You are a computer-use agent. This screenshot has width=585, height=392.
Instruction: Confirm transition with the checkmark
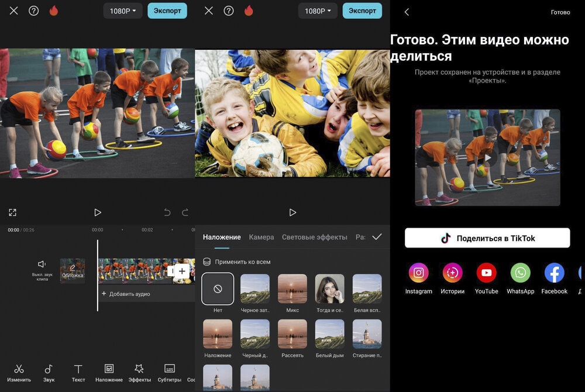(377, 237)
